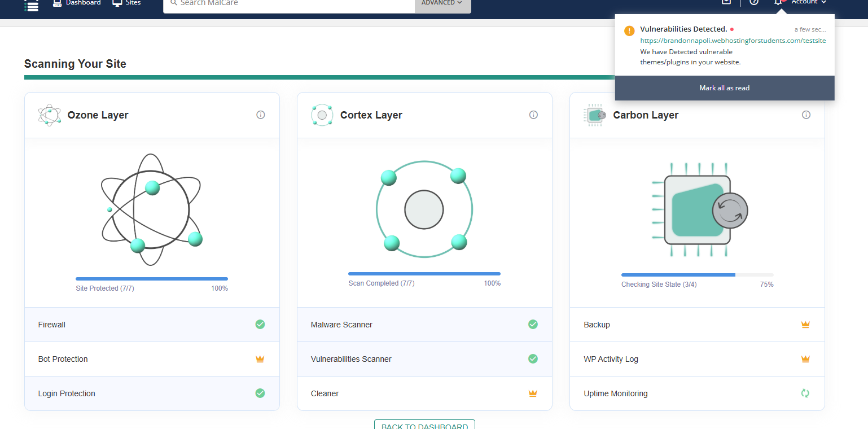
Task: Click the inbox icon left of help
Action: pos(726,2)
